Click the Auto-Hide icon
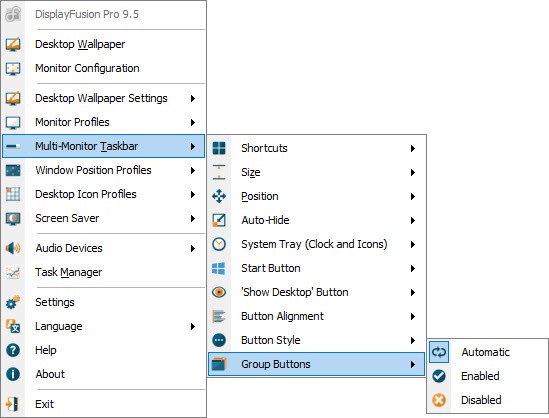The height and width of the screenshot is (418, 549). tap(219, 220)
